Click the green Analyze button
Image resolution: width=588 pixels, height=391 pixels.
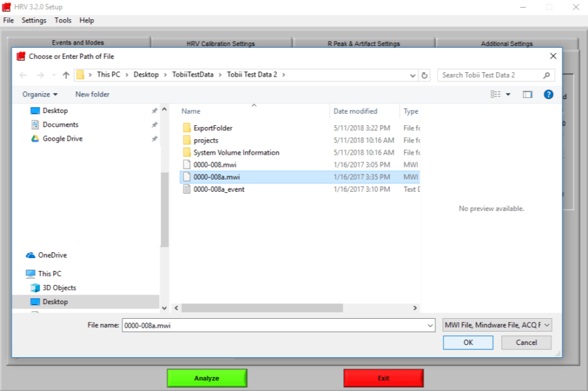click(206, 378)
